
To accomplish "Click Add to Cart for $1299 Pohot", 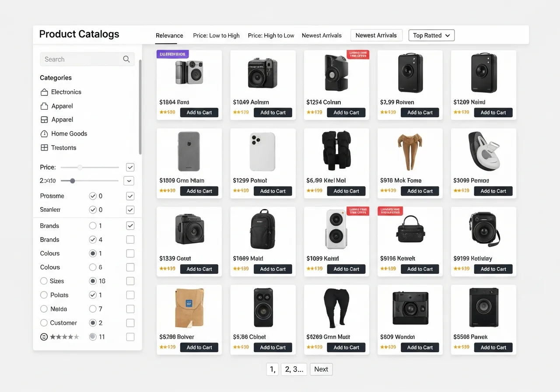I will 273,191.
